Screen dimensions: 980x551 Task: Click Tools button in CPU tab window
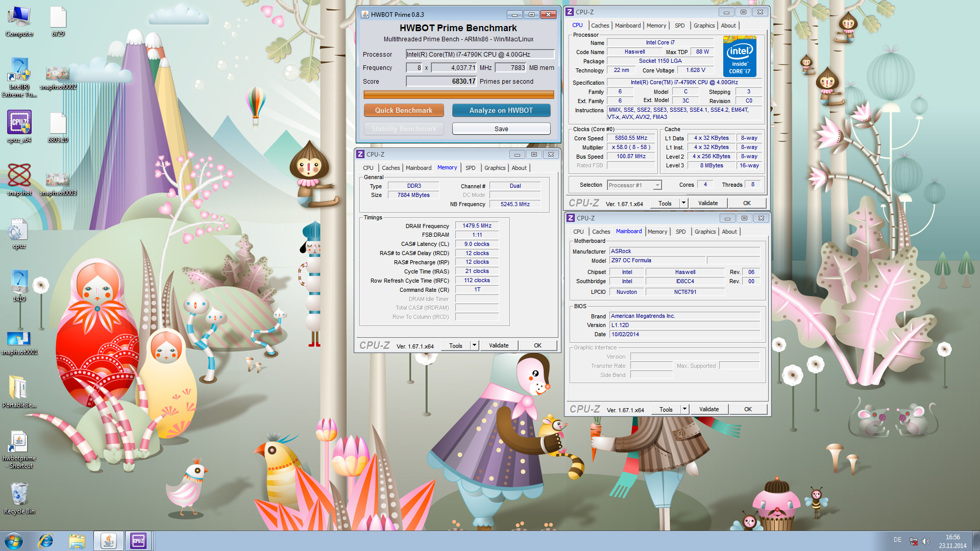(665, 203)
